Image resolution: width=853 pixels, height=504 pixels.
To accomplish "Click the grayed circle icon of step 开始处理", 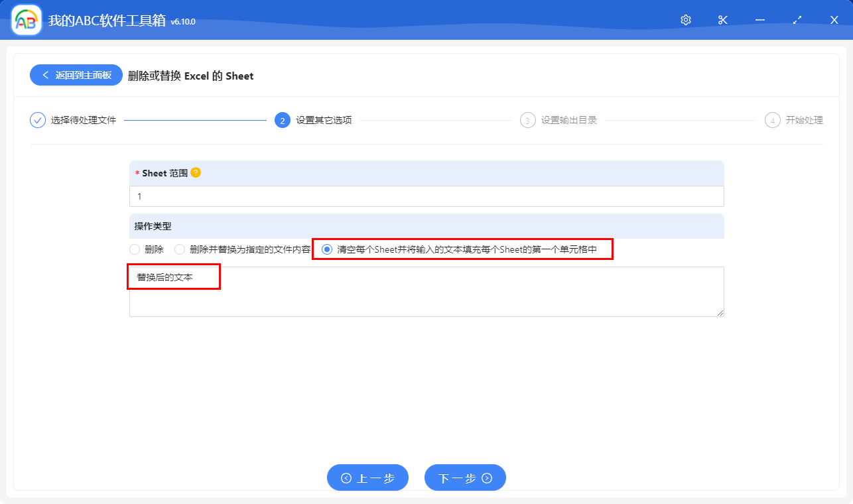I will (772, 120).
